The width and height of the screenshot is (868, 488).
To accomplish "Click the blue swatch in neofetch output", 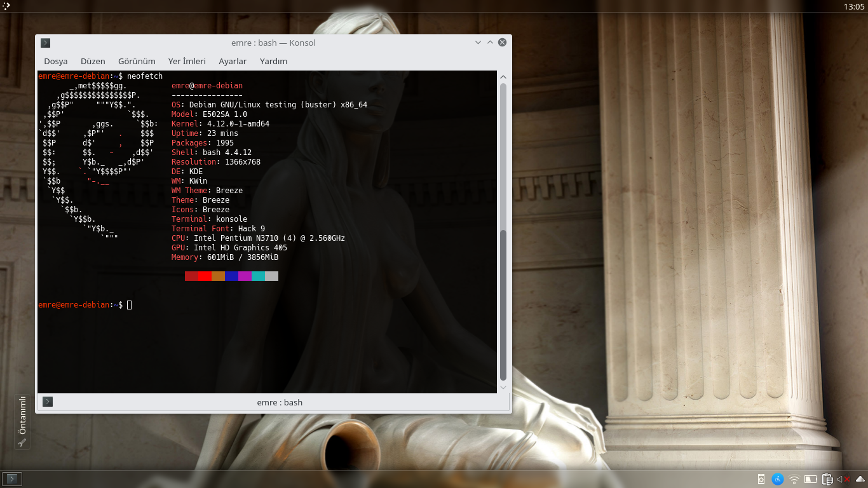I will 231,276.
